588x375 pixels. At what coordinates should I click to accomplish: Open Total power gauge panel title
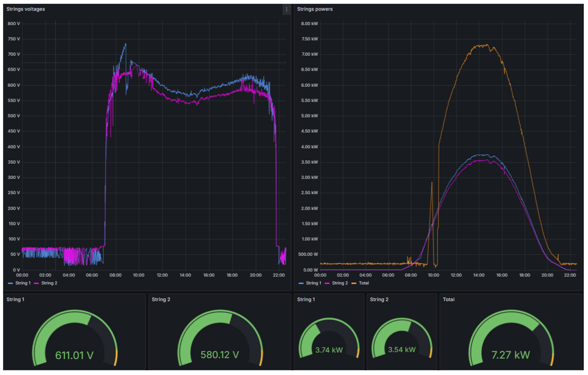[448, 299]
